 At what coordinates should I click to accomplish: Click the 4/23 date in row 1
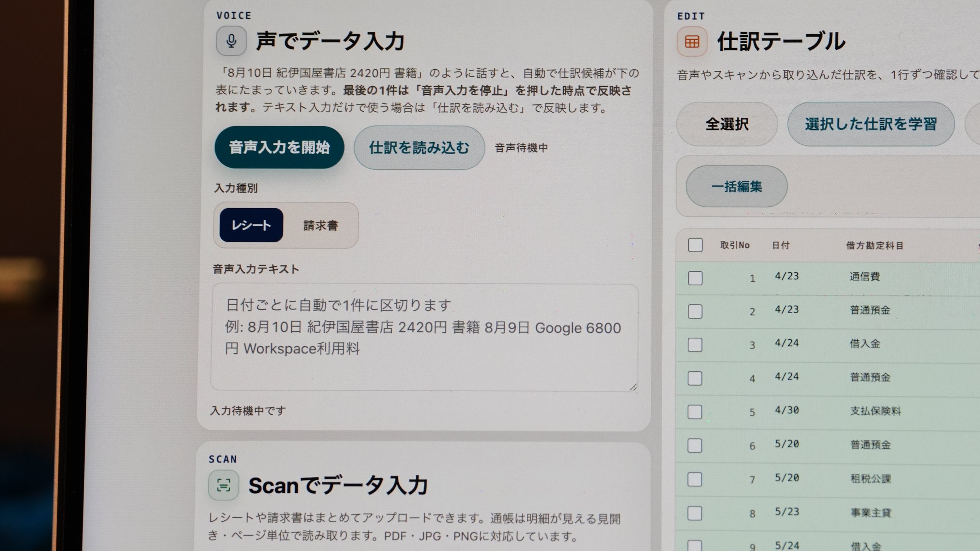(x=787, y=276)
